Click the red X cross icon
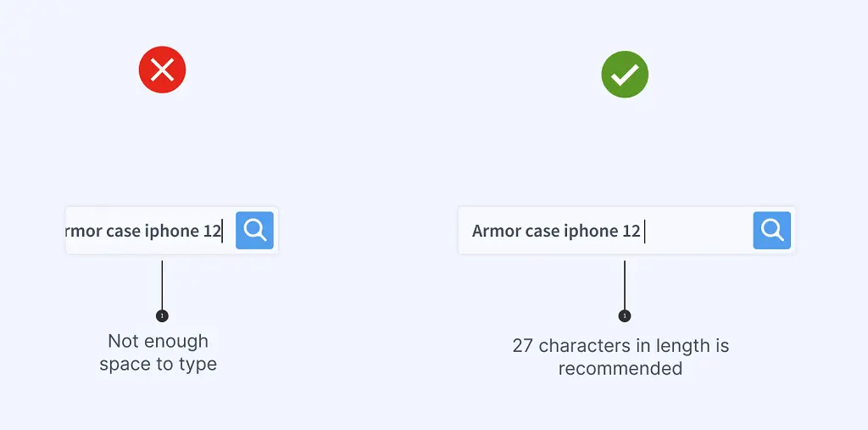 (162, 70)
